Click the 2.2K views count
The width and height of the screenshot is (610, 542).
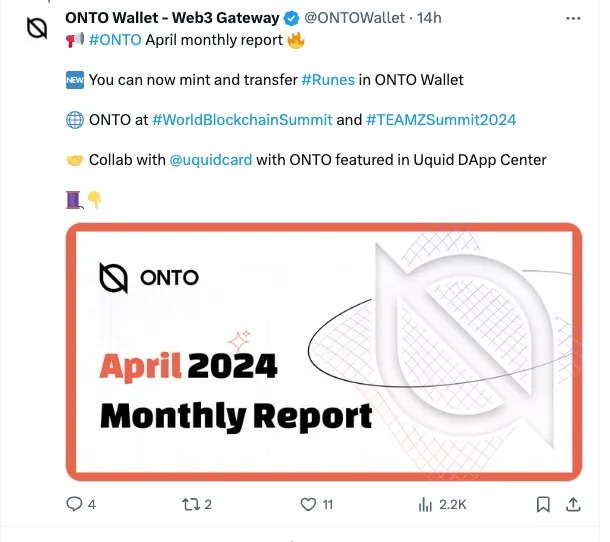pyautogui.click(x=453, y=504)
